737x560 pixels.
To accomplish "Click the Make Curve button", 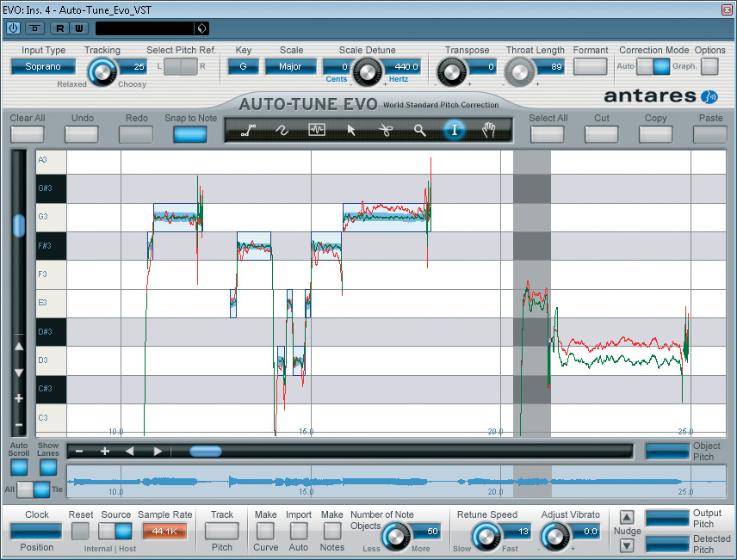I will [x=265, y=532].
